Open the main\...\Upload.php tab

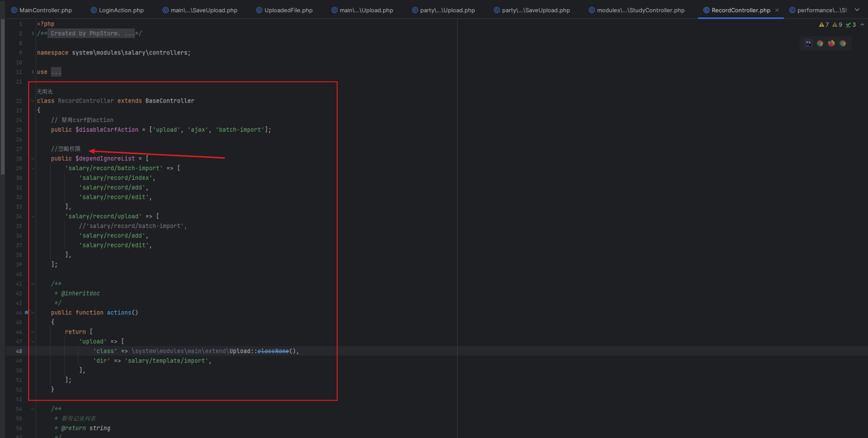(x=362, y=10)
